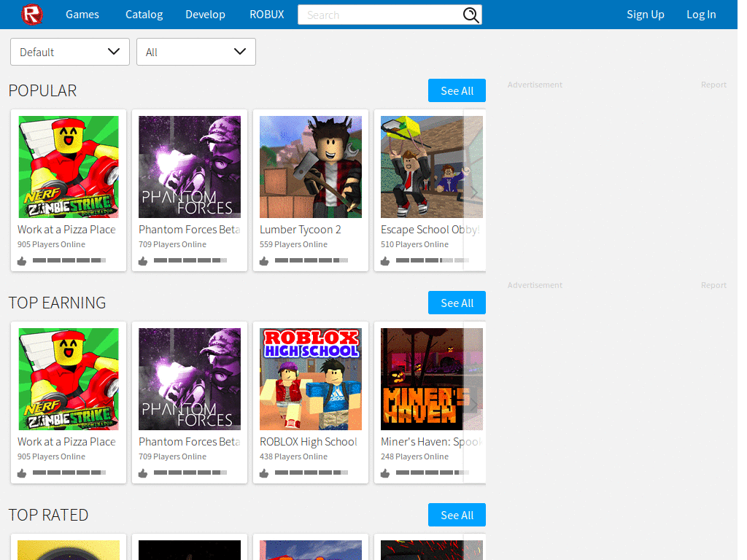Open Popular Work at a Pizza Place thumbnail
Viewport: 747px width, 560px height.
(69, 167)
